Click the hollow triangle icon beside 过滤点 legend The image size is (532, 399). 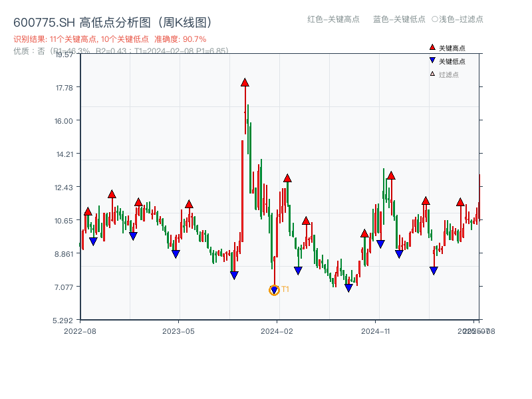click(x=432, y=74)
